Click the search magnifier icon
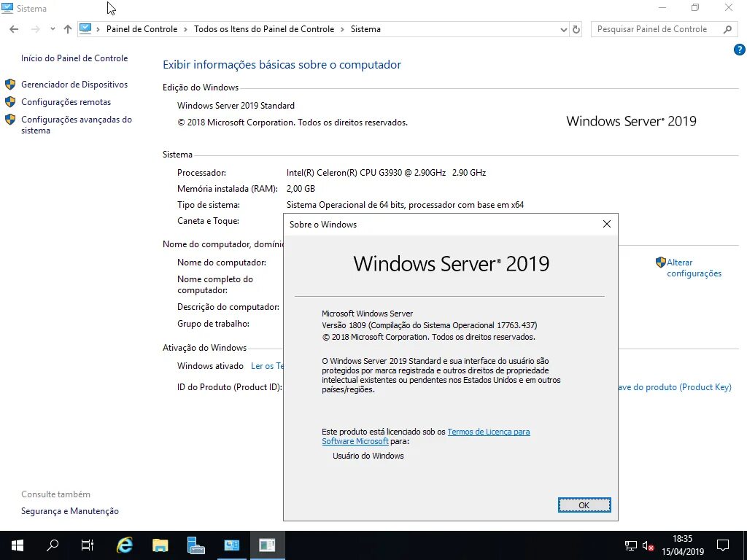 (x=727, y=29)
